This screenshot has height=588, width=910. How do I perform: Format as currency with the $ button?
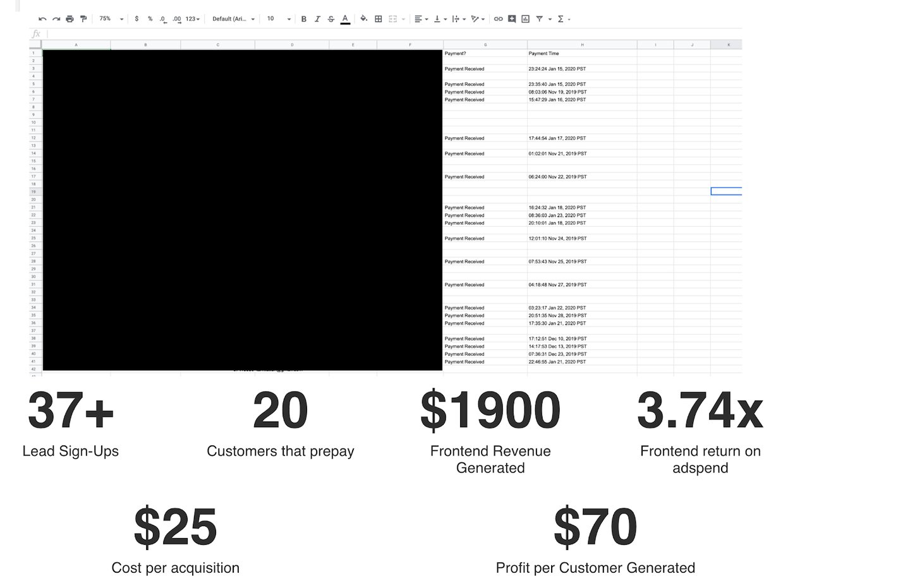[136, 19]
